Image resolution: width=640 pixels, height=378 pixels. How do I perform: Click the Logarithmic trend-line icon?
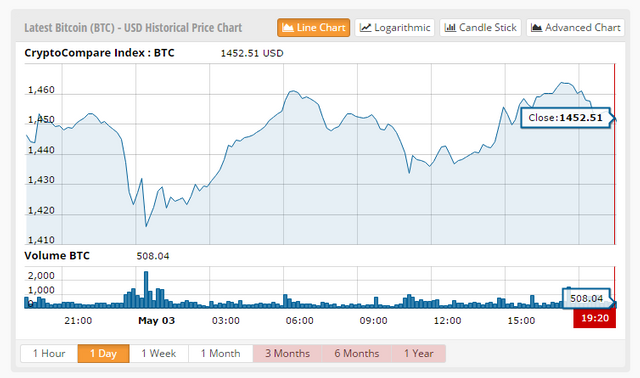pos(365,28)
